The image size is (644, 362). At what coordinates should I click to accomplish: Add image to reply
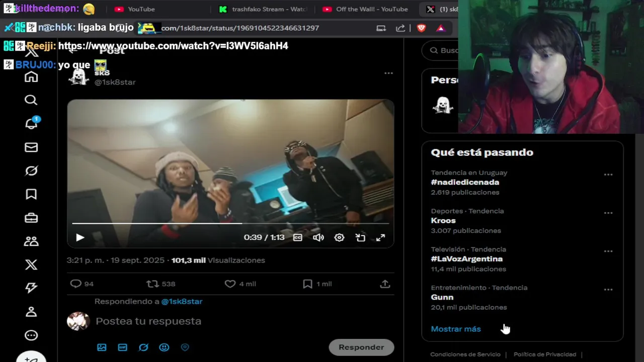102,347
